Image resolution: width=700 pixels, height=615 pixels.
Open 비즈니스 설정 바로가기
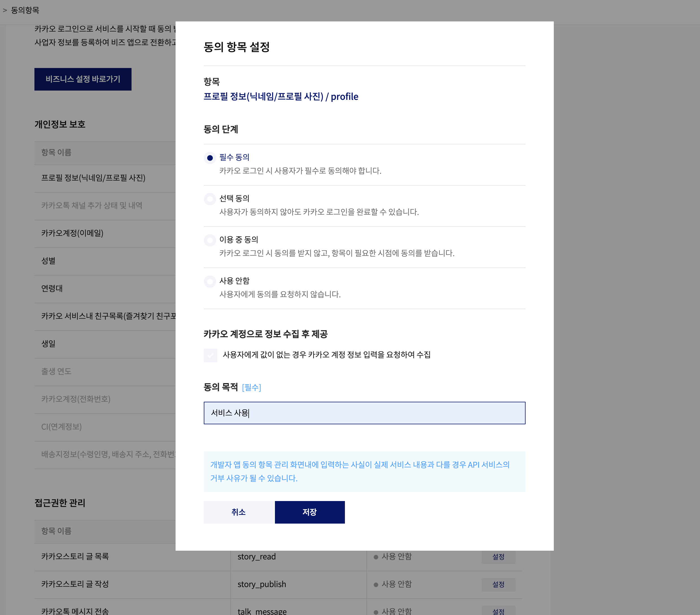coord(83,79)
